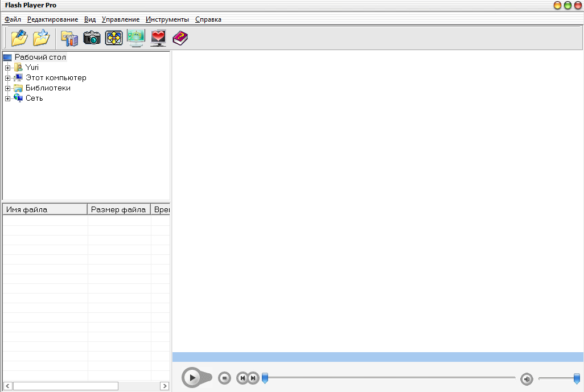Sort by the Имя файла column header

[45, 209]
